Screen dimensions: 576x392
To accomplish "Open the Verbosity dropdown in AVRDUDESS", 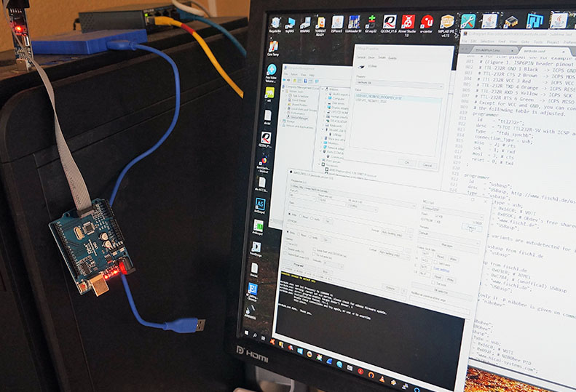I will [x=333, y=264].
